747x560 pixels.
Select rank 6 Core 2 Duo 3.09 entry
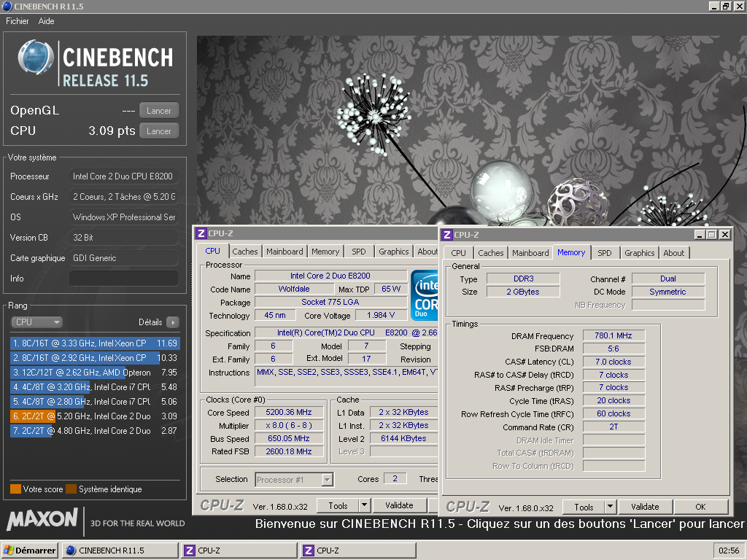95,416
